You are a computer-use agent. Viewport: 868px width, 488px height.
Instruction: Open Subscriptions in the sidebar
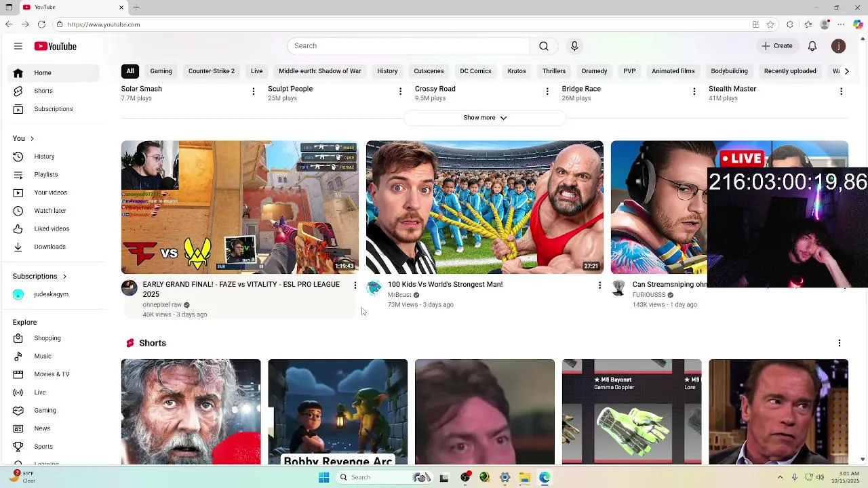54,109
